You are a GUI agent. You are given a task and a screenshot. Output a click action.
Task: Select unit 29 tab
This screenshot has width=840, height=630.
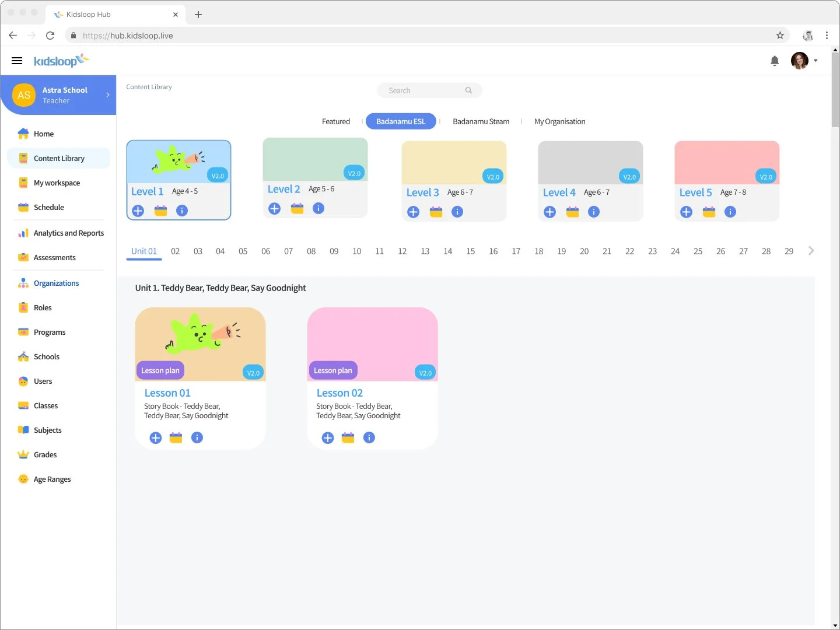coord(789,251)
